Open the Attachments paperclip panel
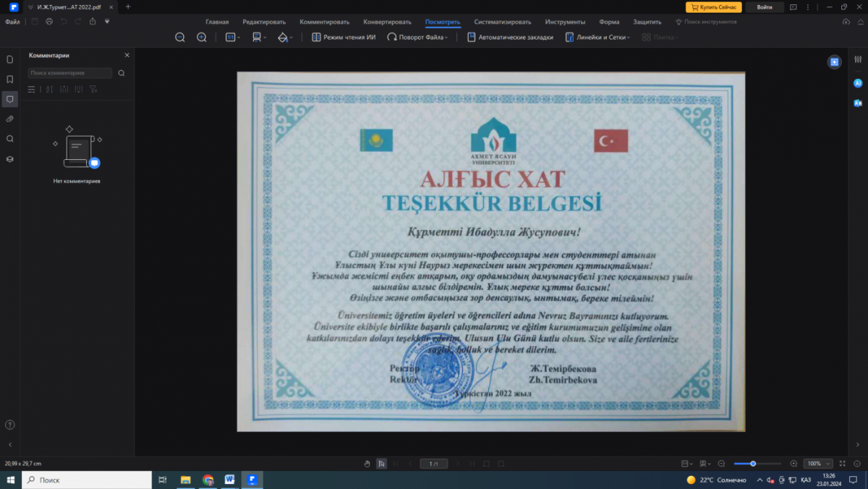This screenshot has width=868, height=489. [x=10, y=119]
